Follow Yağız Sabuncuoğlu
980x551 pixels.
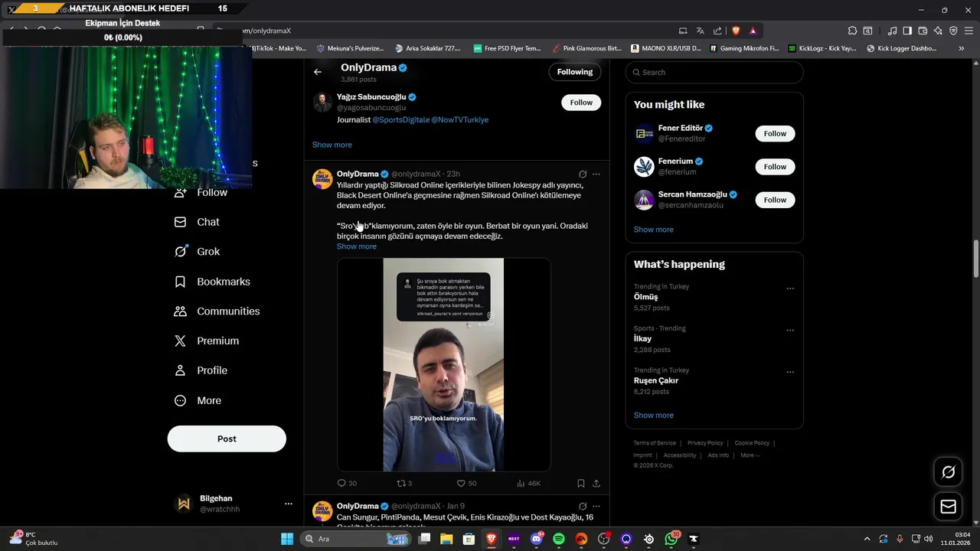581,103
